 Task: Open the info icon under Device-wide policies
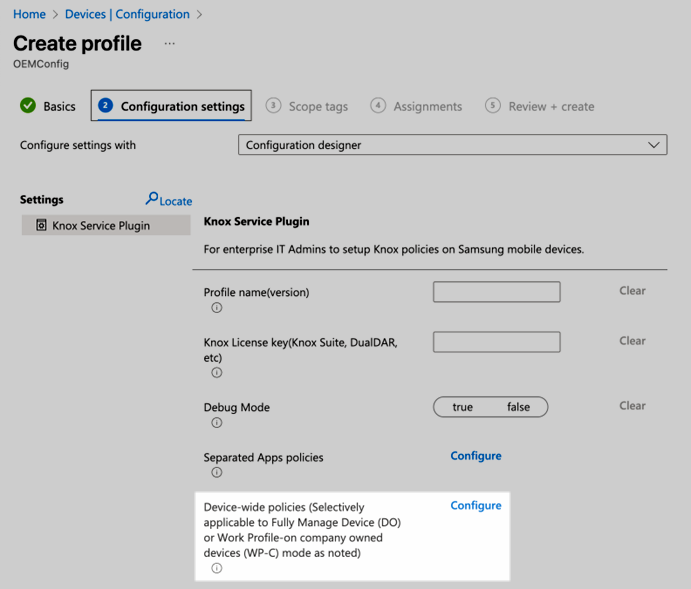216,568
